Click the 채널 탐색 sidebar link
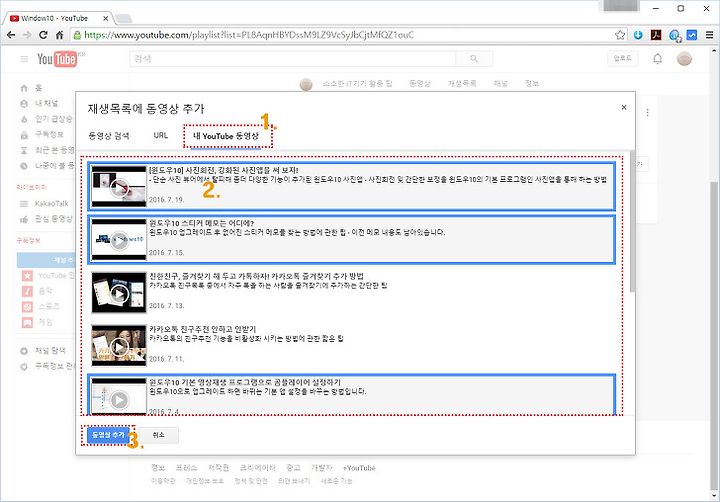The height and width of the screenshot is (502, 720). (x=51, y=351)
